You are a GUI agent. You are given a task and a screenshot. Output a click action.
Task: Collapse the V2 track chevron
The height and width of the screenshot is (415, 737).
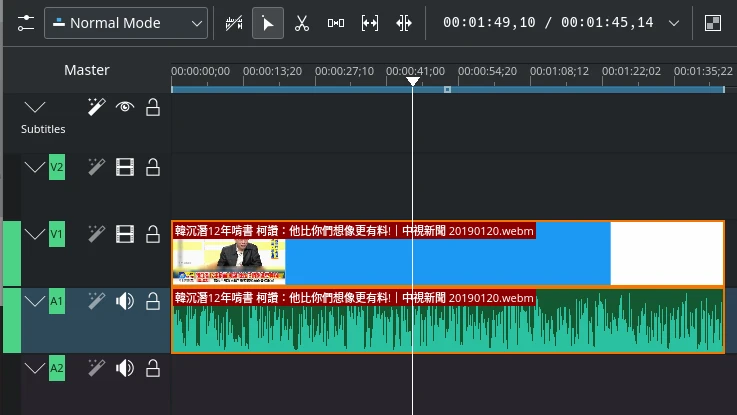tap(35, 167)
